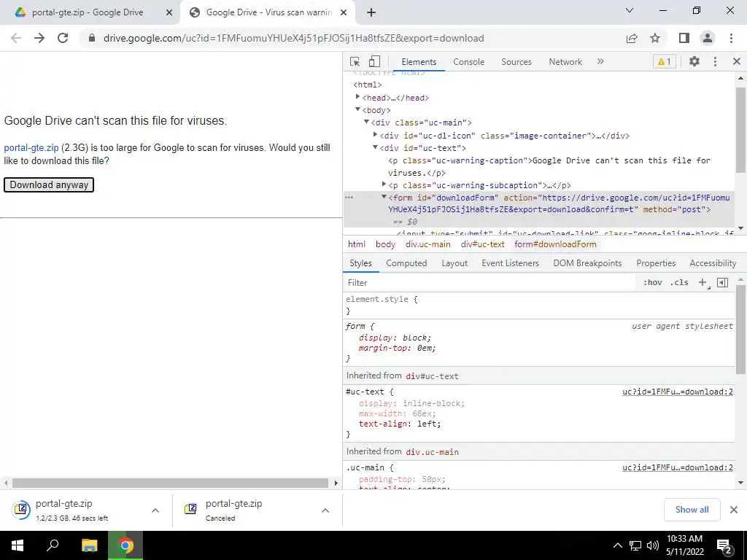Click the Download anyway button

click(49, 184)
